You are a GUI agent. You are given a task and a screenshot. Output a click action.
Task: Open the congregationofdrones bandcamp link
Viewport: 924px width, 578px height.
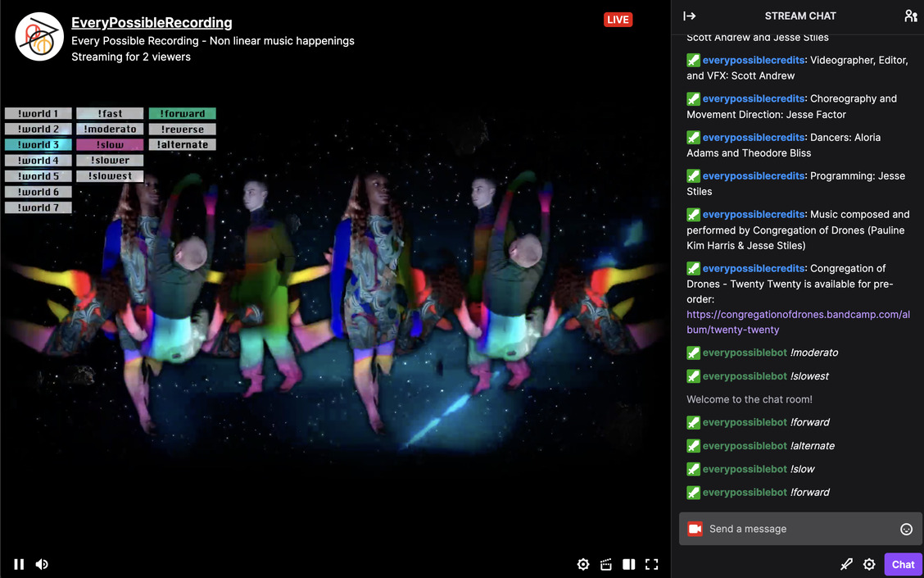coord(798,322)
